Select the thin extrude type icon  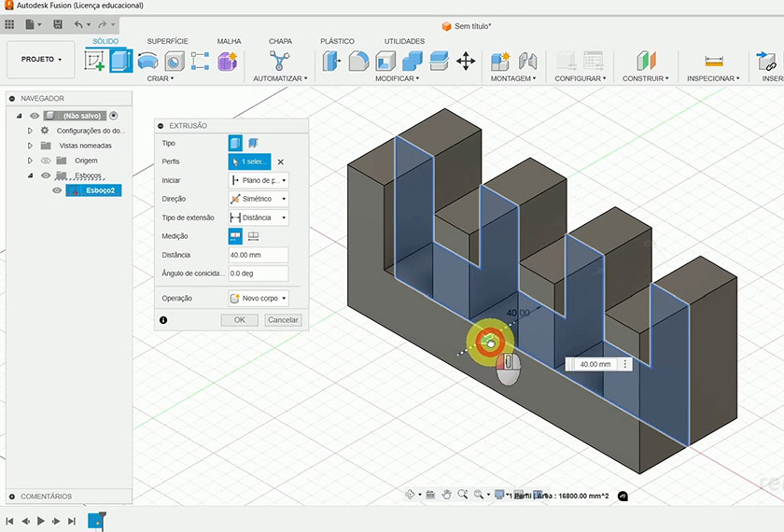coord(253,144)
